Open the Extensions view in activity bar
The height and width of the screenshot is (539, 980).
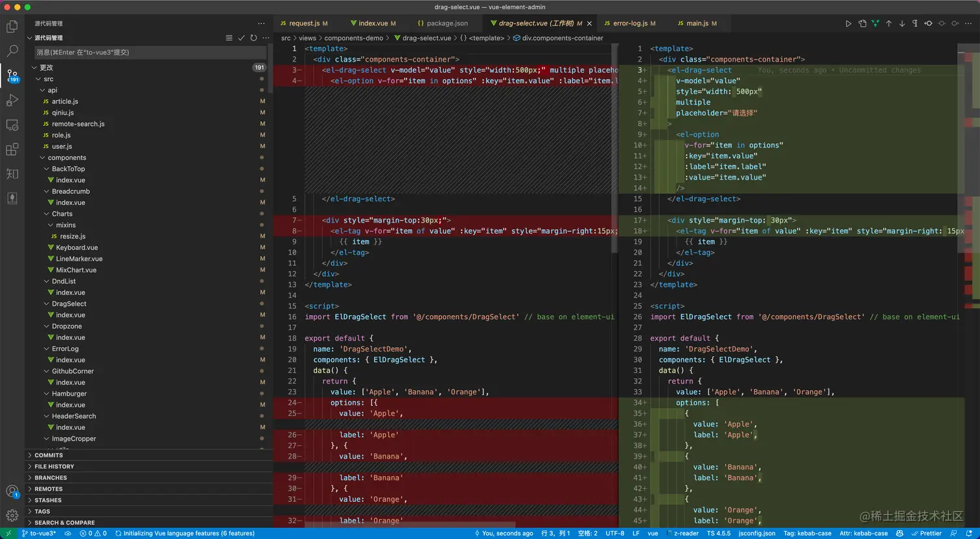click(x=12, y=150)
